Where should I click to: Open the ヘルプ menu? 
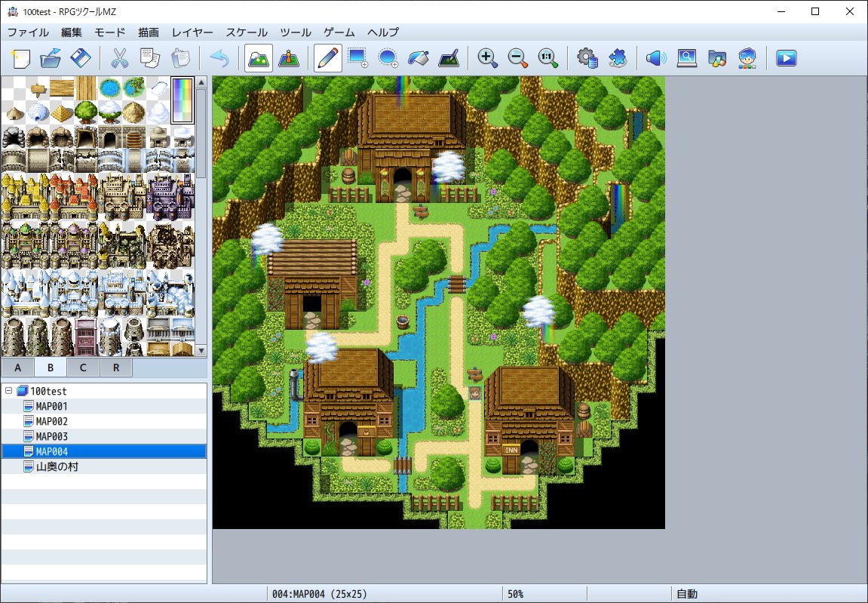click(383, 32)
